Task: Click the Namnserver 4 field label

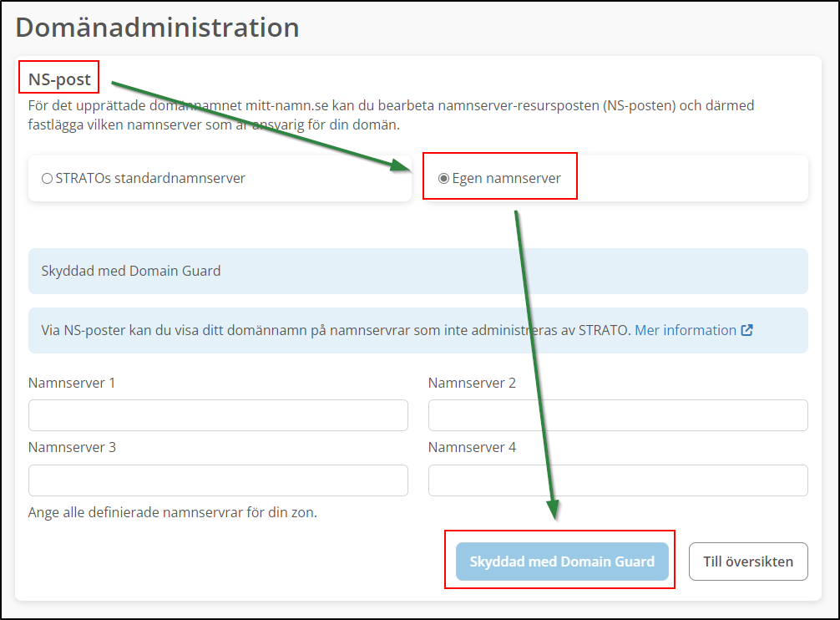Action: (x=471, y=447)
